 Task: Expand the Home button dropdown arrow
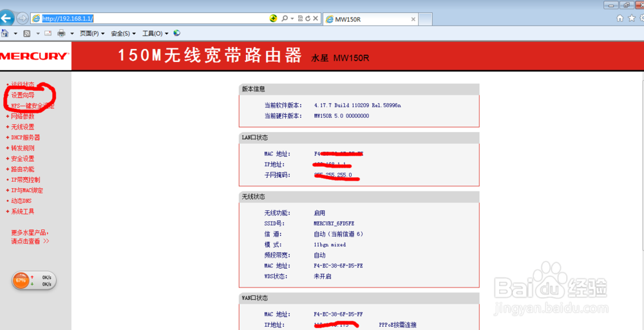click(x=15, y=34)
